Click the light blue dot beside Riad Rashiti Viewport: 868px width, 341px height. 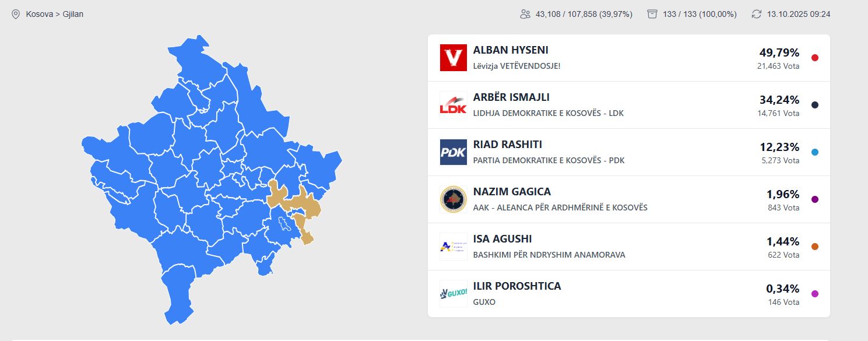815,152
